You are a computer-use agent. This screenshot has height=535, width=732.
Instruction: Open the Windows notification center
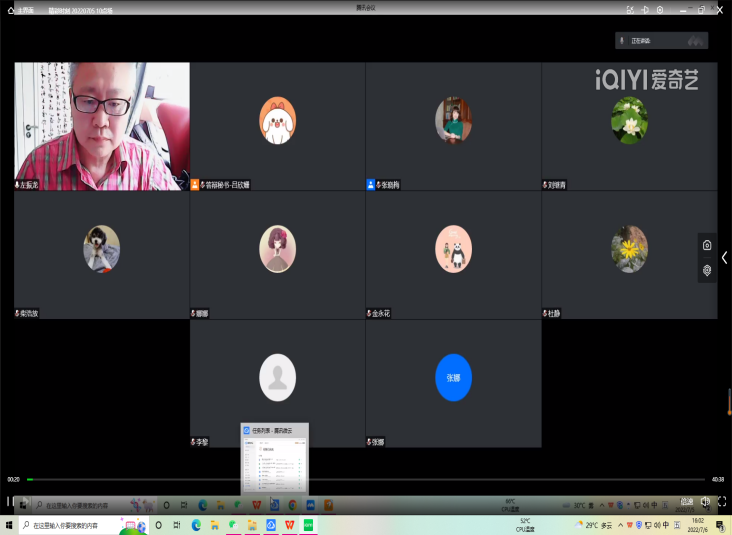(720, 525)
